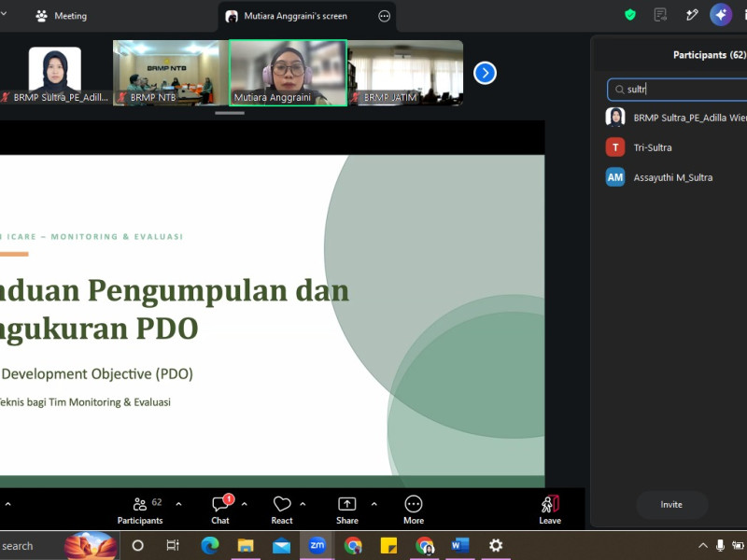Click the React heart icon
Screen dimensions: 747x560
pyautogui.click(x=282, y=504)
